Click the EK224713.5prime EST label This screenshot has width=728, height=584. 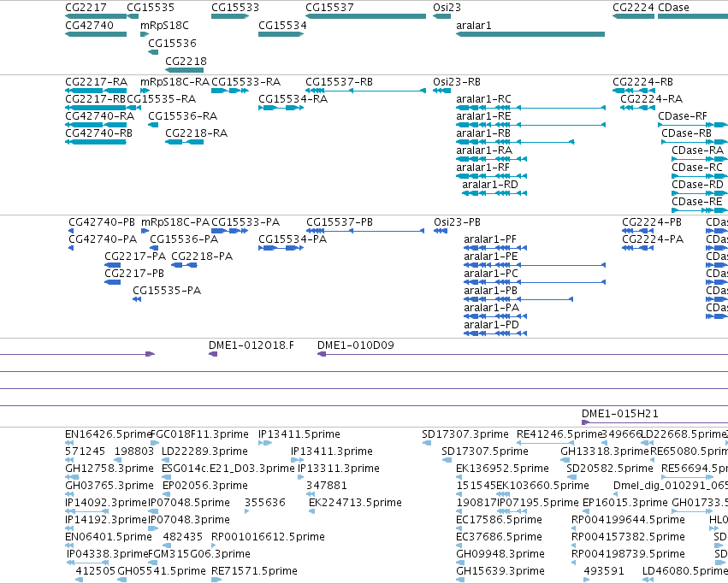tap(355, 503)
